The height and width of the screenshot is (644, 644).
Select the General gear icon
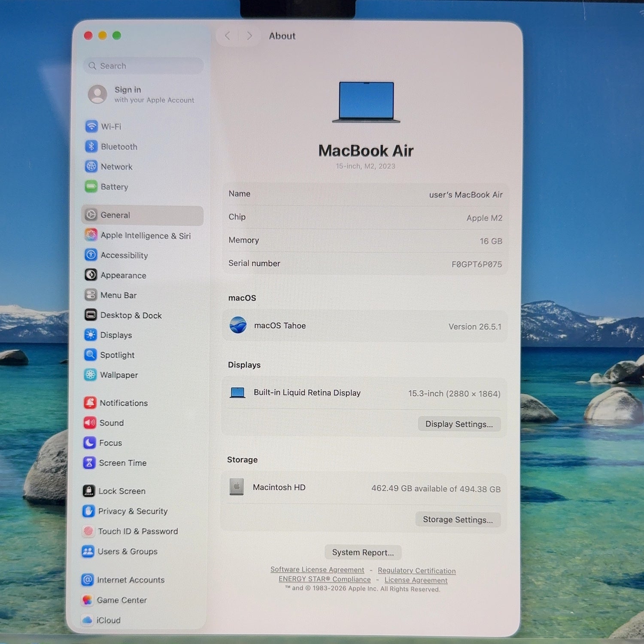coord(91,215)
